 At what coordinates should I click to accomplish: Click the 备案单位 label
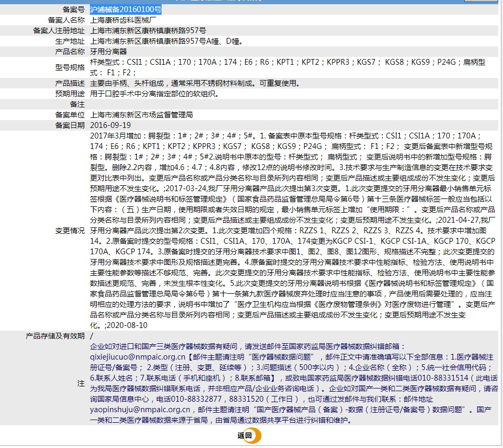70,115
